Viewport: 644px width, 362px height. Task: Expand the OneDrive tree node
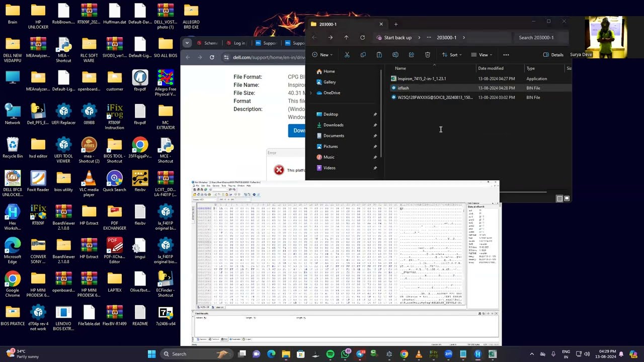(311, 93)
